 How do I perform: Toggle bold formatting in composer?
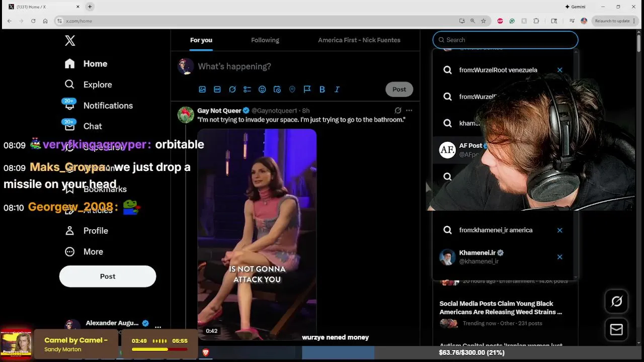click(x=322, y=89)
